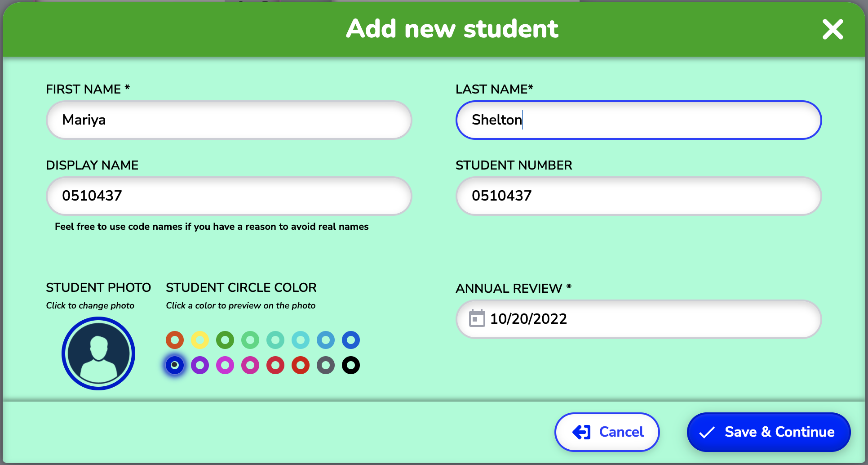Open the Annual Review date field
Viewport: 868px width, 465px height.
coord(639,319)
